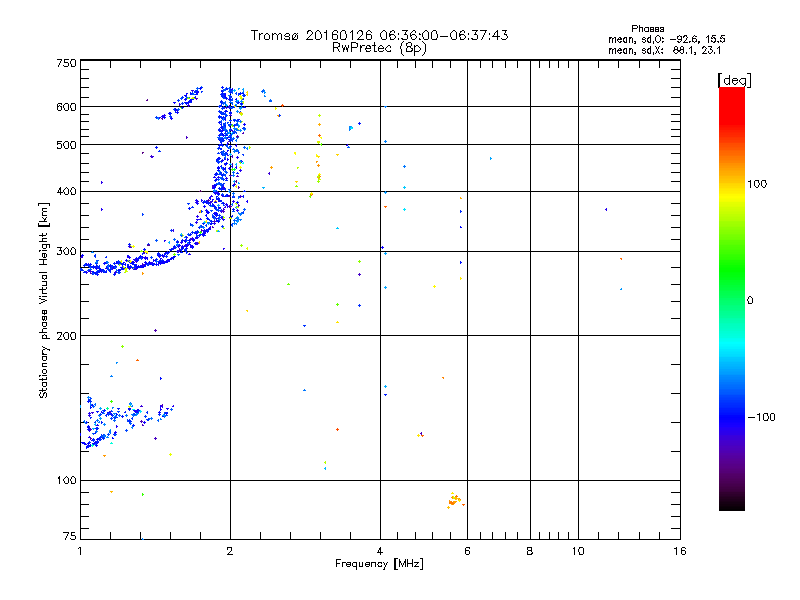This screenshot has height=600, width=800.
Task: Click the 'Stationary phase Virtual Height [km]' axis title
Action: tap(43, 301)
